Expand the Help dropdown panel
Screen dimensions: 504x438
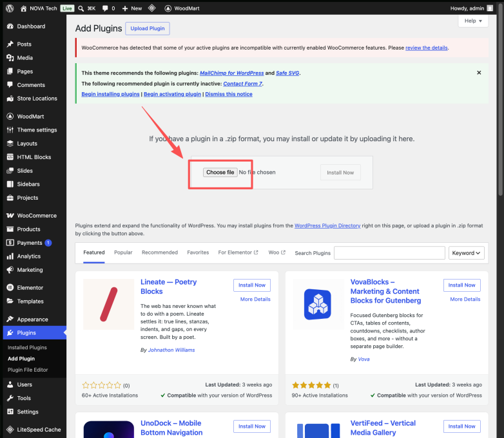(473, 21)
